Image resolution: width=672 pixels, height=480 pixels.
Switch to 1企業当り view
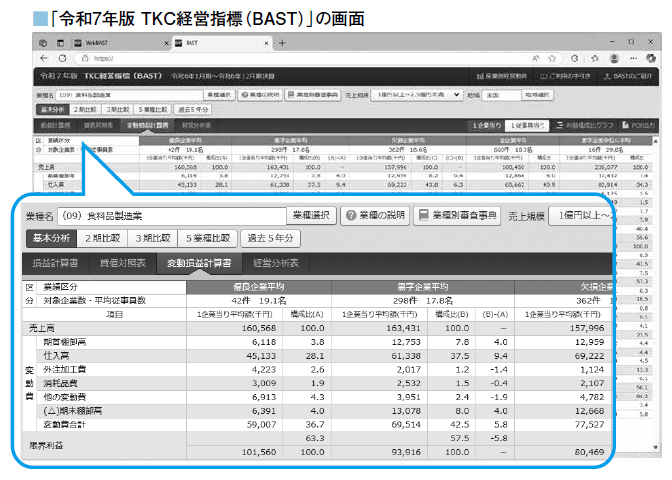486,126
